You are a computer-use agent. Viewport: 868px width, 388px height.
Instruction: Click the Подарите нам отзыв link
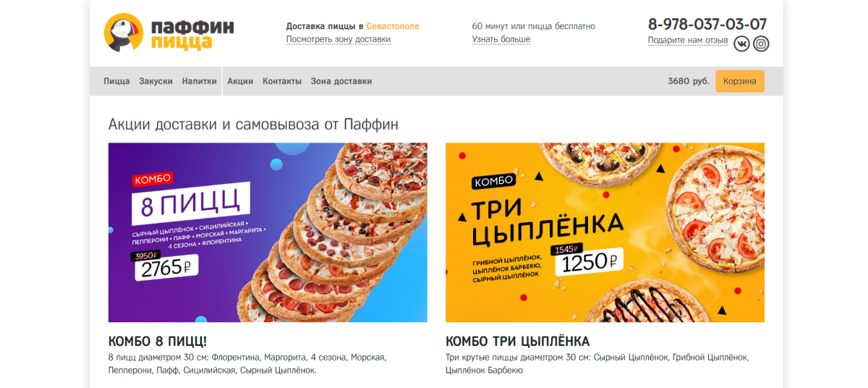point(688,41)
